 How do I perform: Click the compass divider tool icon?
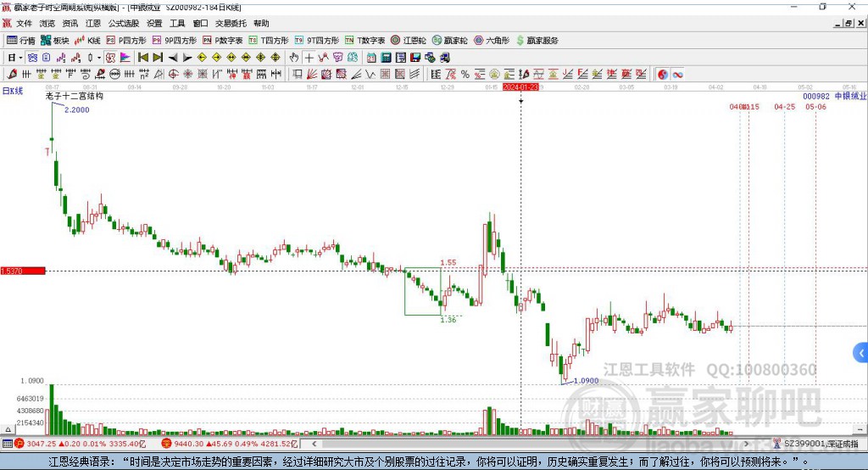click(x=159, y=75)
